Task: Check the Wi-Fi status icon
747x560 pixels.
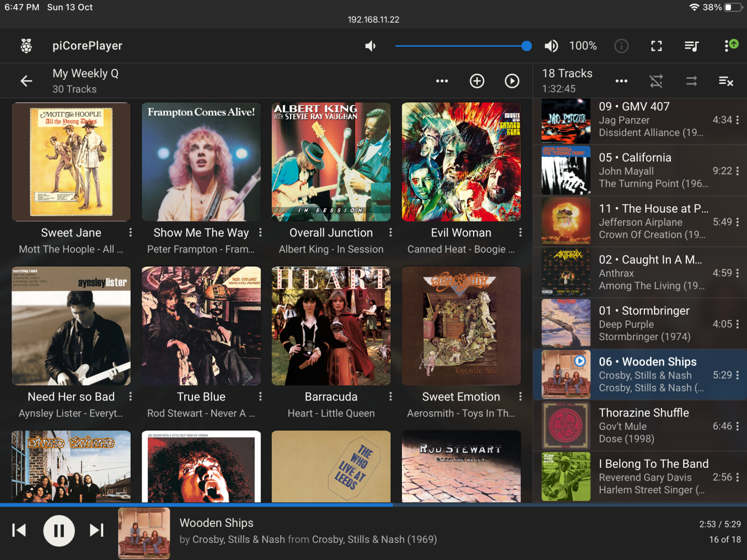Action: coord(694,7)
